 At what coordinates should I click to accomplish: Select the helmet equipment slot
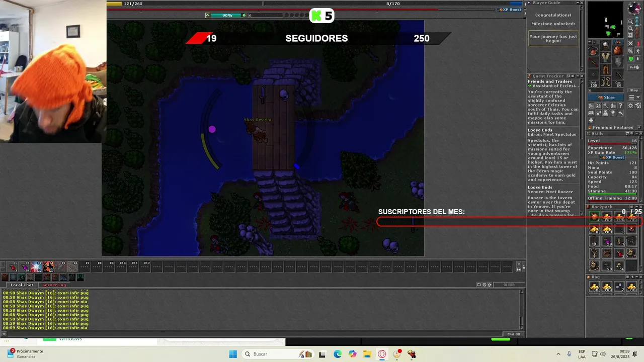(605, 45)
